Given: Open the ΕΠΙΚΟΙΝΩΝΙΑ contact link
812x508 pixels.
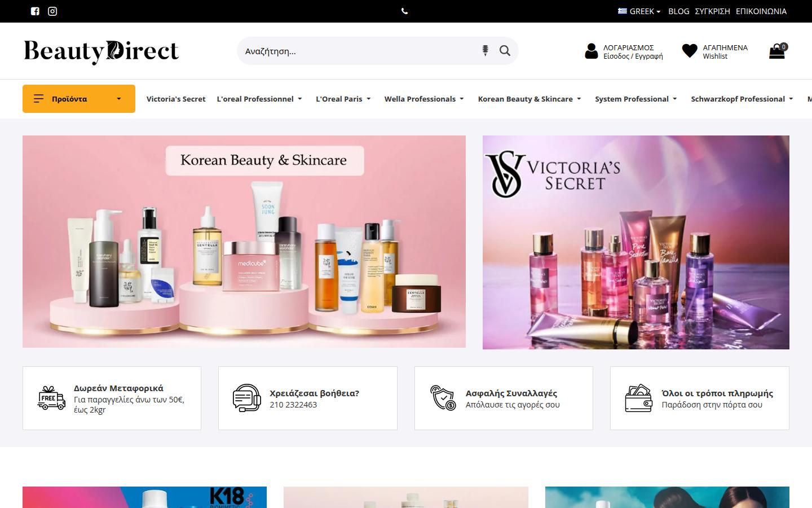Looking at the screenshot, I should pyautogui.click(x=761, y=11).
